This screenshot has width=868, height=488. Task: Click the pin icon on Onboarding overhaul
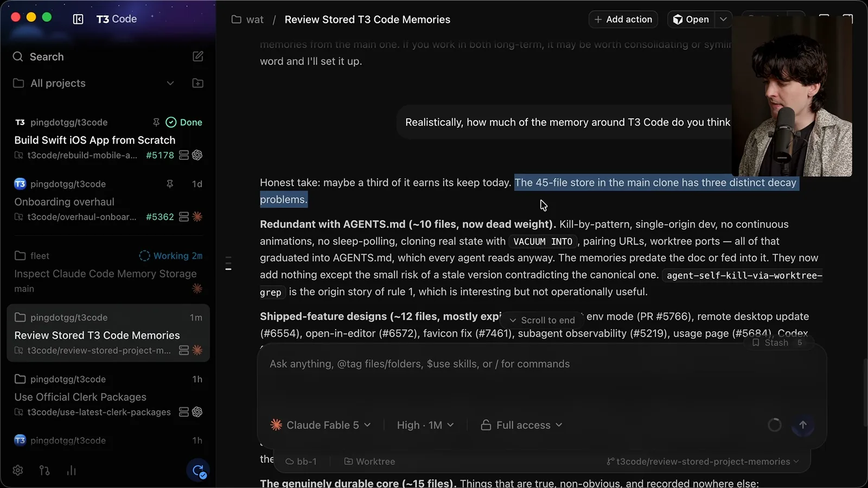click(170, 184)
